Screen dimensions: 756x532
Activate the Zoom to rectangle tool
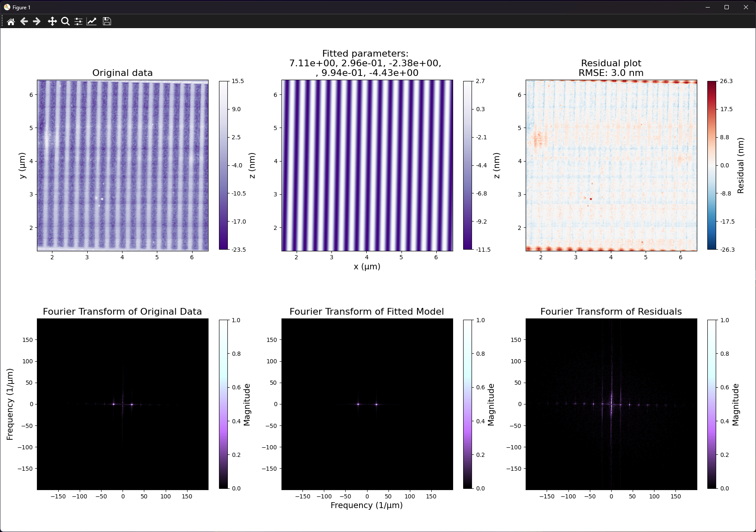[65, 21]
